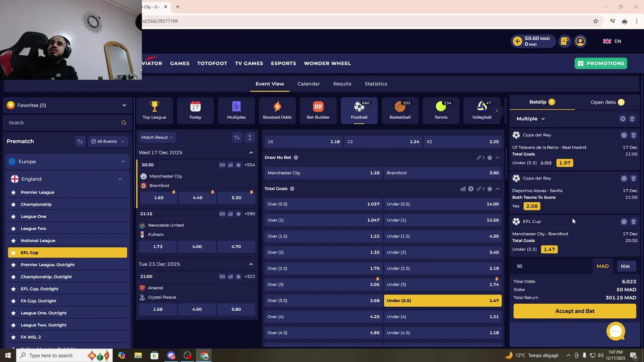Click the collapse-all icon beside Match Result

(250, 137)
